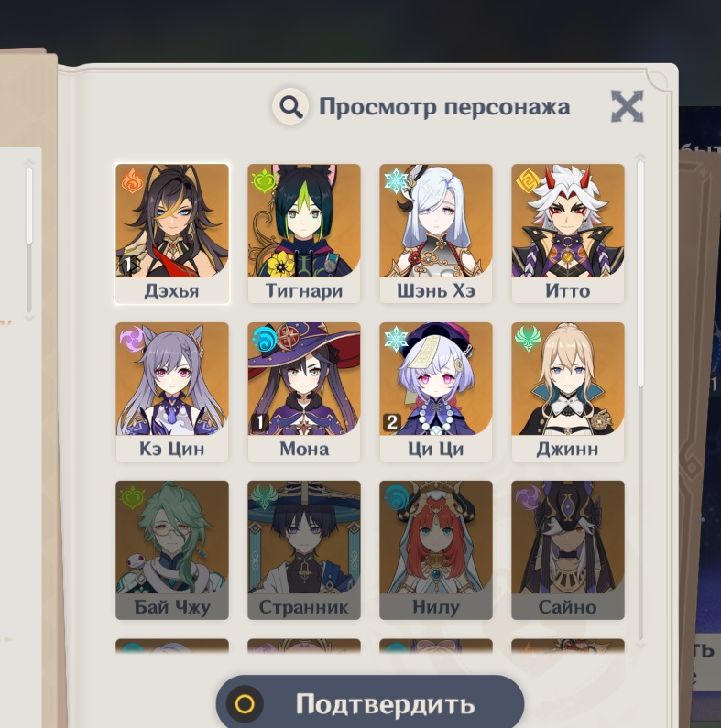Viewport: 721px width, 728px height.
Task: Click the Подтвердить confirm button
Action: click(370, 703)
